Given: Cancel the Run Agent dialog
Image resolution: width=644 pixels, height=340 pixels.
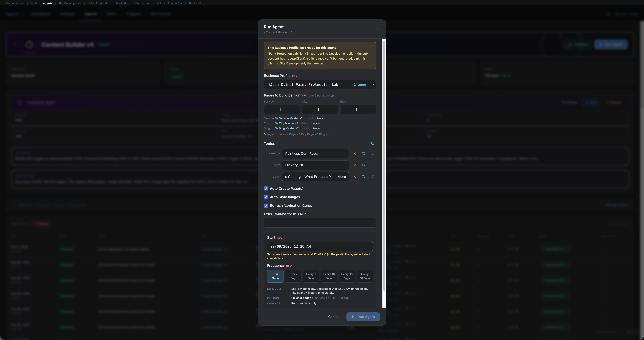Looking at the screenshot, I should 334,317.
